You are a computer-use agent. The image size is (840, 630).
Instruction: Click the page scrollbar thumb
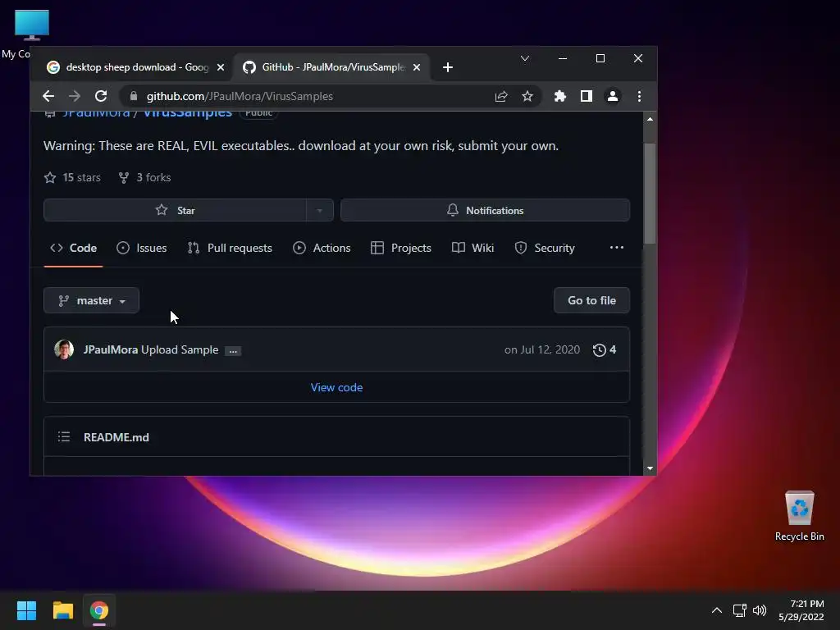(x=650, y=193)
